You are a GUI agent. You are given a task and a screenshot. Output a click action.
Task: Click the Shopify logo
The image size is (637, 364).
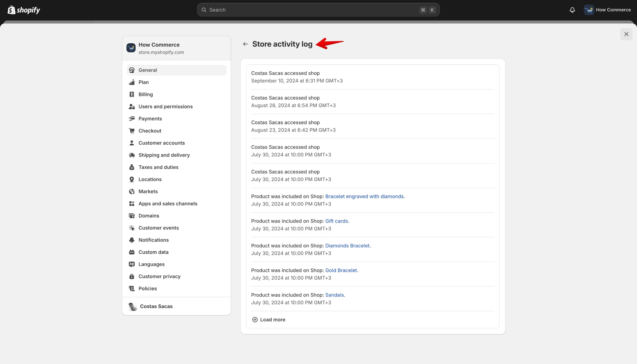point(24,10)
